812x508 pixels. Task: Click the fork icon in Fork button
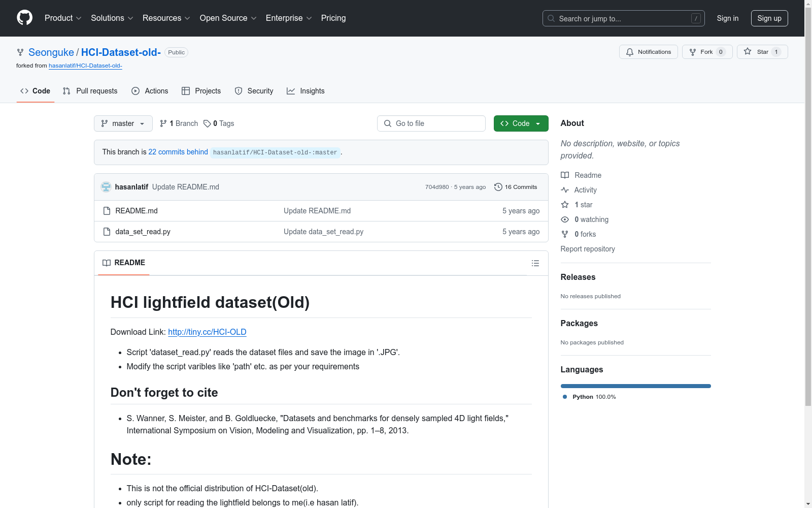[x=693, y=52]
